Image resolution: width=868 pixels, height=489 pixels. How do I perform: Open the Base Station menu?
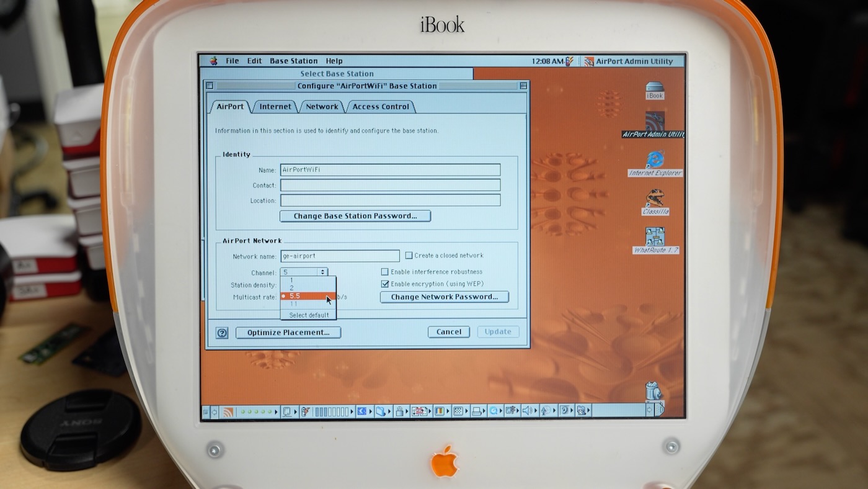click(x=293, y=61)
